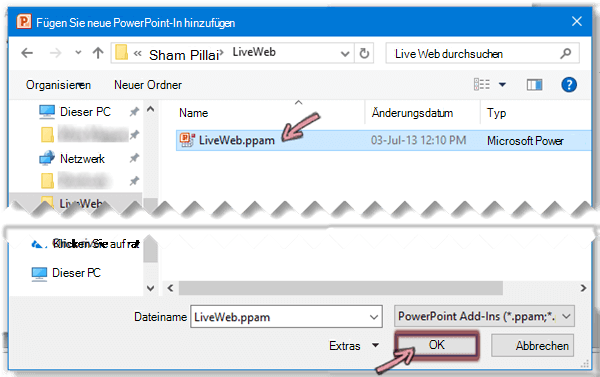Unpin Dieser PC quick access pin

134,112
